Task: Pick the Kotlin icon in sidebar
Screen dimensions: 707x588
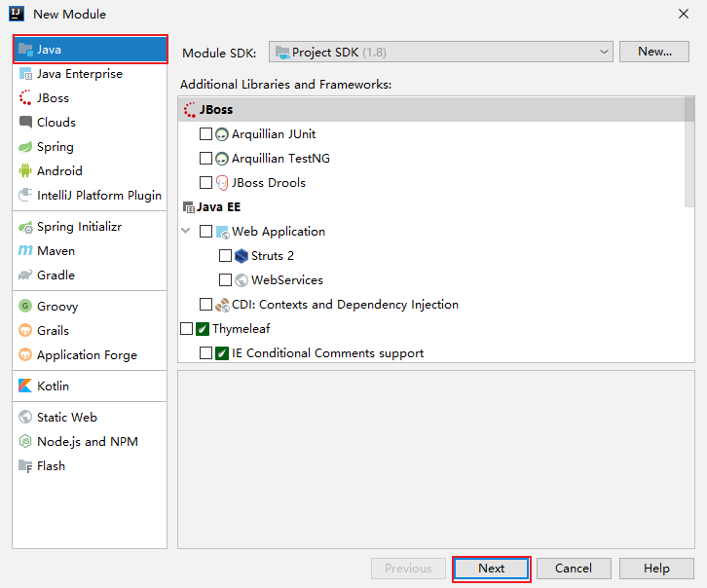Action: click(x=26, y=386)
